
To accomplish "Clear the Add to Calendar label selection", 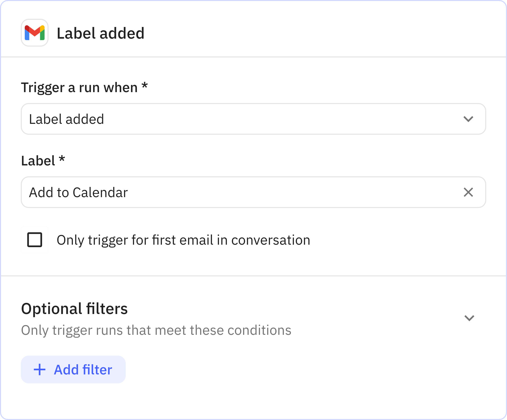I will point(468,192).
